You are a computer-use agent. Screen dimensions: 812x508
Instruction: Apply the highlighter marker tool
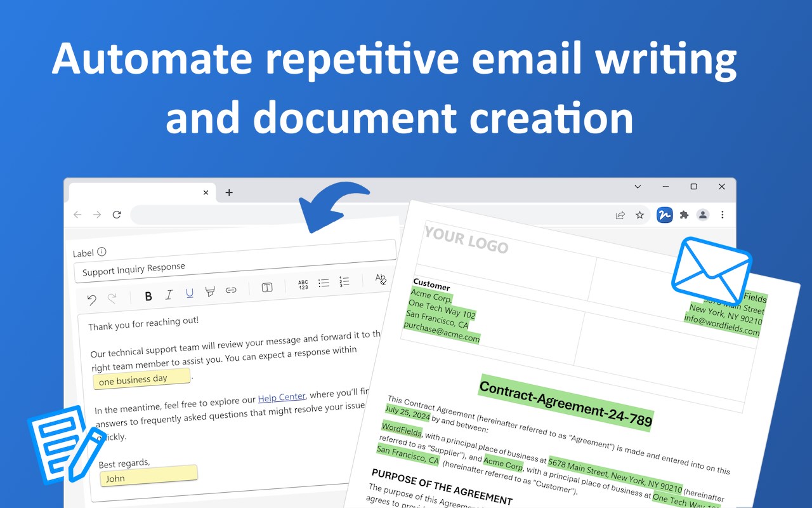(210, 292)
